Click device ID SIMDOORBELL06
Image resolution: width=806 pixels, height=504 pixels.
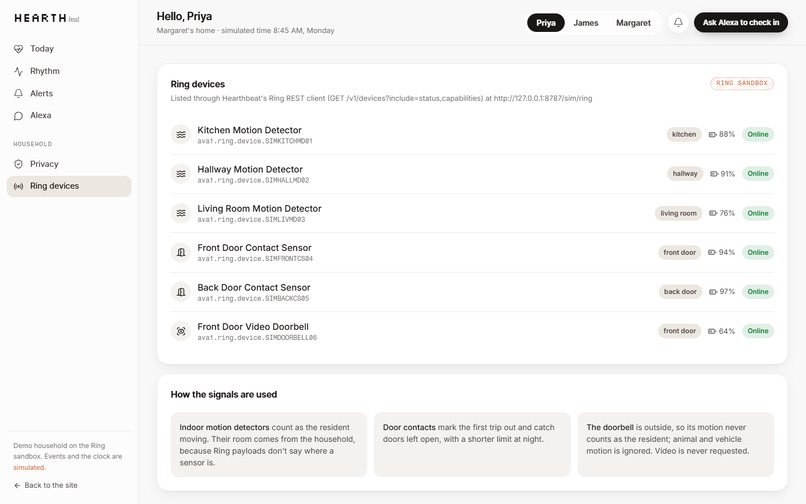pyautogui.click(x=257, y=338)
